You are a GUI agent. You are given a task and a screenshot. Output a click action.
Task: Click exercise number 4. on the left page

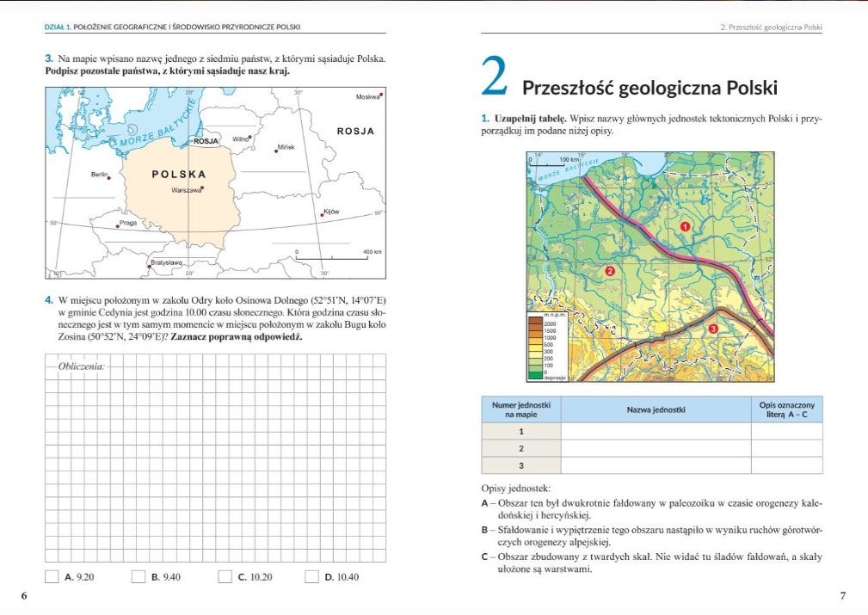click(49, 300)
